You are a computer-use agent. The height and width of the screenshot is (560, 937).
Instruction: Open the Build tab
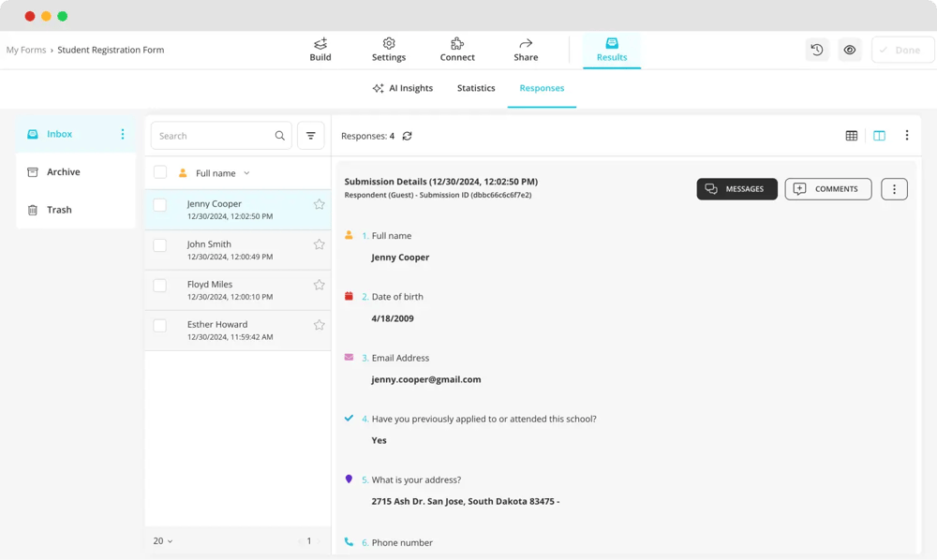(320, 50)
